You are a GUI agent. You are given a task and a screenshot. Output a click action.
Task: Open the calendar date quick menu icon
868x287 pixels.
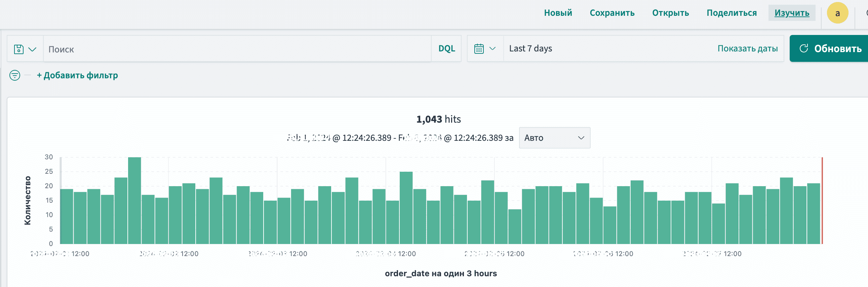point(479,49)
